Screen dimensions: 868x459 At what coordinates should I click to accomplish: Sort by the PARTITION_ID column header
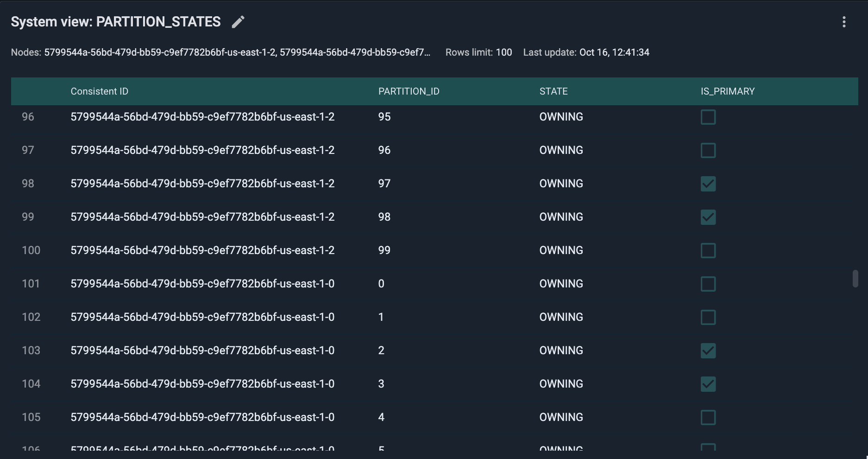tap(409, 91)
